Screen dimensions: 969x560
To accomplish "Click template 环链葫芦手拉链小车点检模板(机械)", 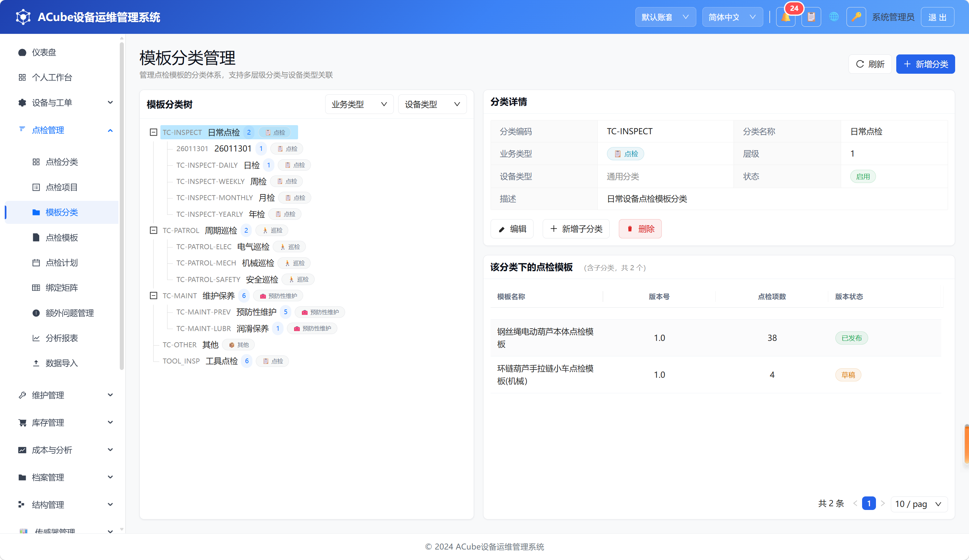I will point(545,375).
